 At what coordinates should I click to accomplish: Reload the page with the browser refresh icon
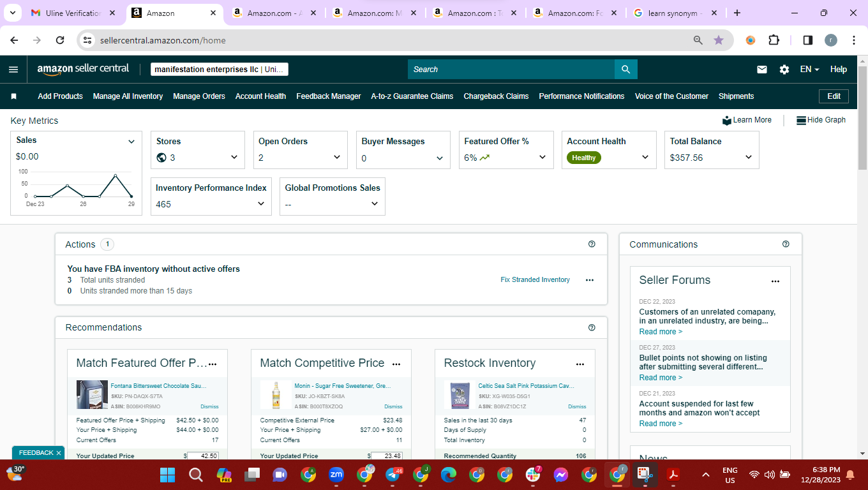(60, 40)
